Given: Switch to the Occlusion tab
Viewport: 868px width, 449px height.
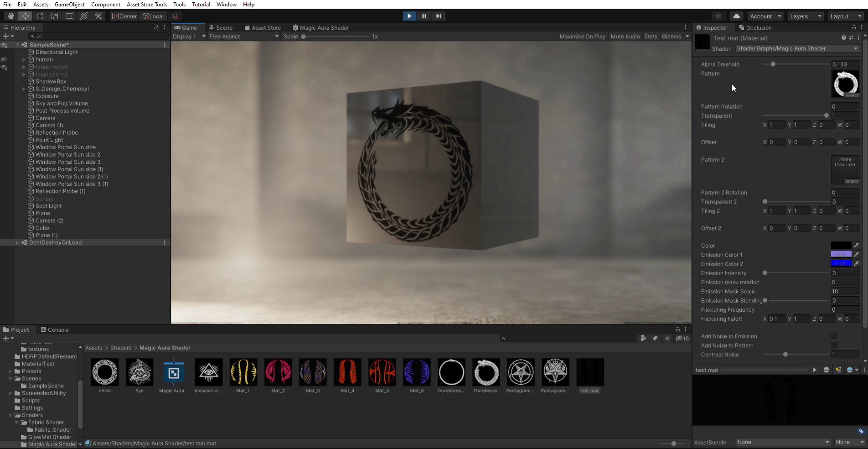Looking at the screenshot, I should [755, 27].
